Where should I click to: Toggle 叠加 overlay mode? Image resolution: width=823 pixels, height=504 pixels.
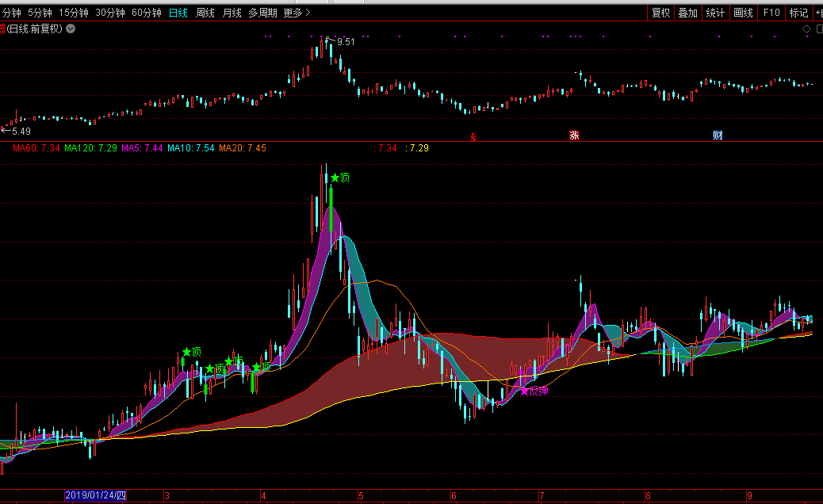(x=688, y=13)
